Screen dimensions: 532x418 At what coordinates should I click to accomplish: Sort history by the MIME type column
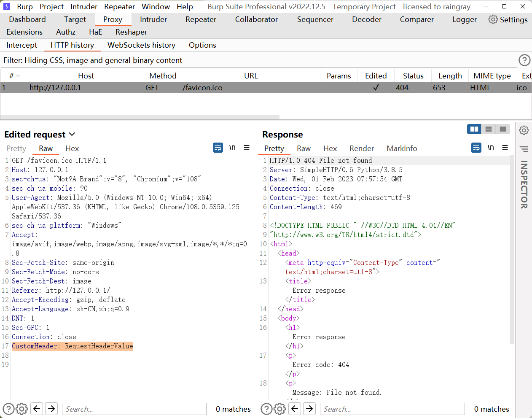[x=492, y=76]
